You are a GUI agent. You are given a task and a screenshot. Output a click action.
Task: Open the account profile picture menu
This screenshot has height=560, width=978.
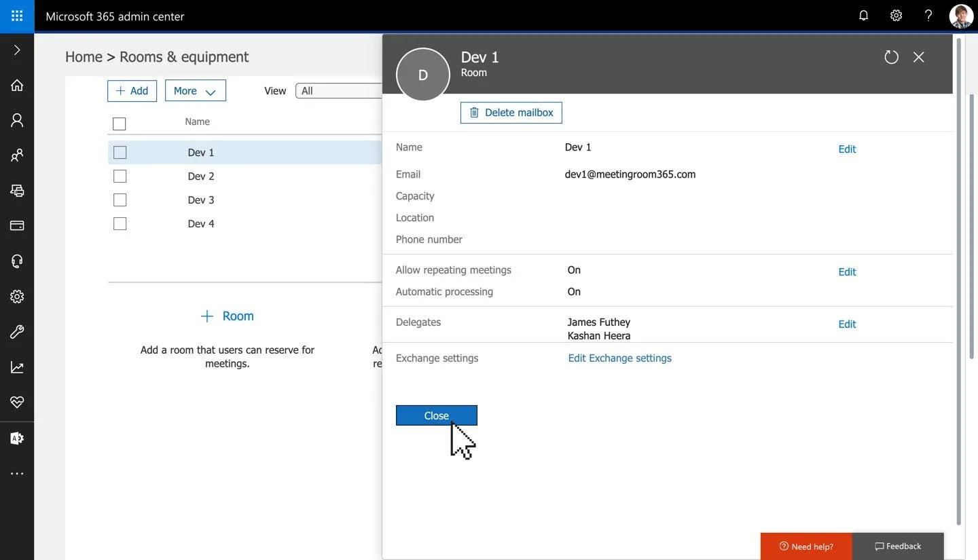(x=961, y=16)
